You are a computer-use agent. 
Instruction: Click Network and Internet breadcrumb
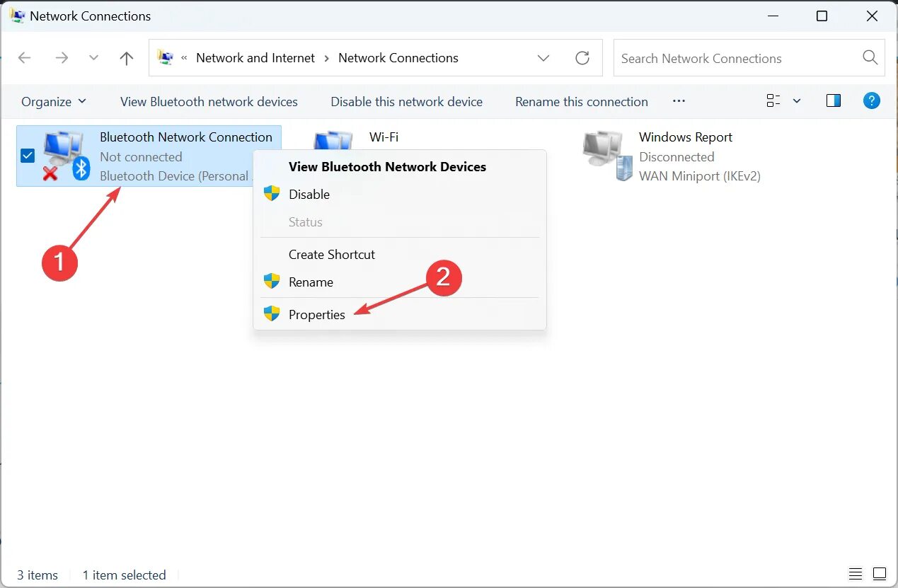coord(255,58)
